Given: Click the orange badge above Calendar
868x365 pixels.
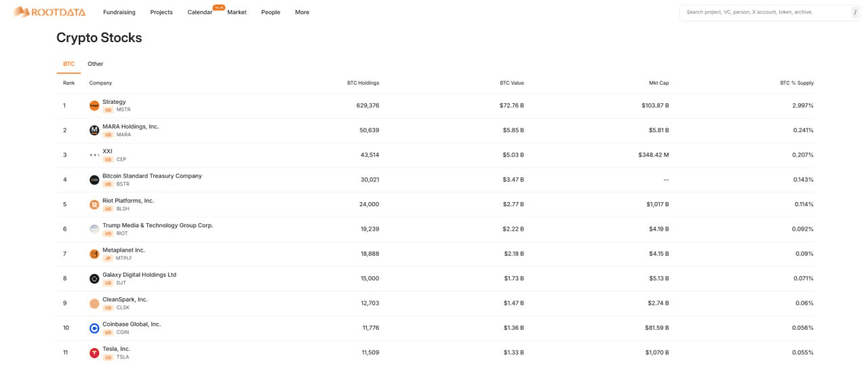Looking at the screenshot, I should click(218, 7).
